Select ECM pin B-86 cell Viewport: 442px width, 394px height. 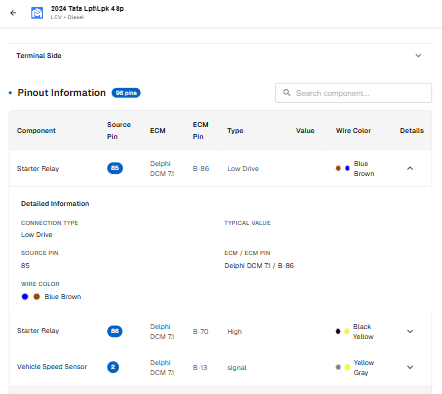coord(201,169)
